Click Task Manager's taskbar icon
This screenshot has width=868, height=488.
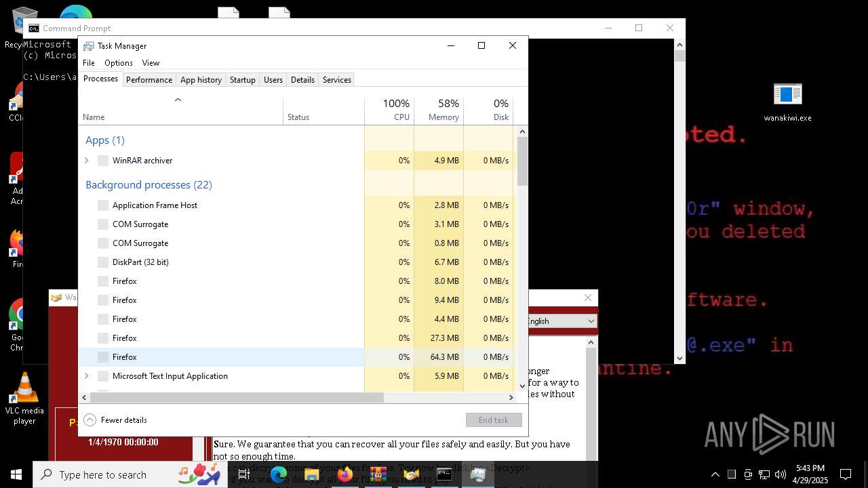pos(477,474)
